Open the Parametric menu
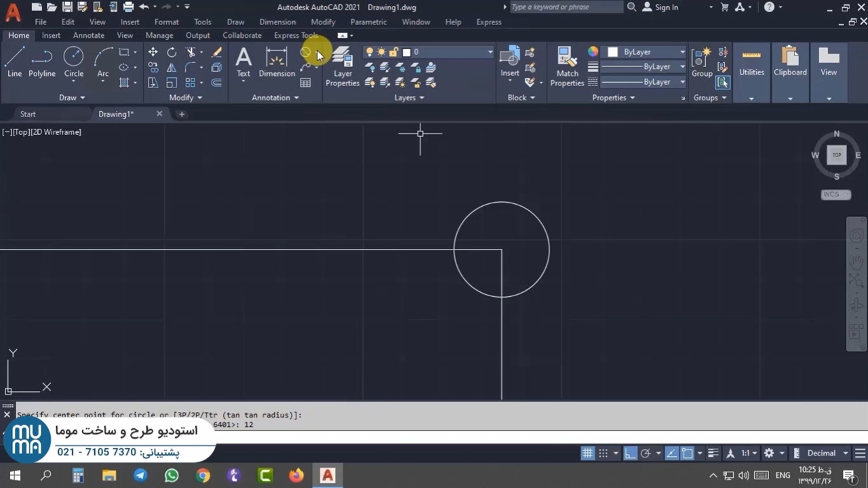This screenshot has height=488, width=868. [x=368, y=22]
